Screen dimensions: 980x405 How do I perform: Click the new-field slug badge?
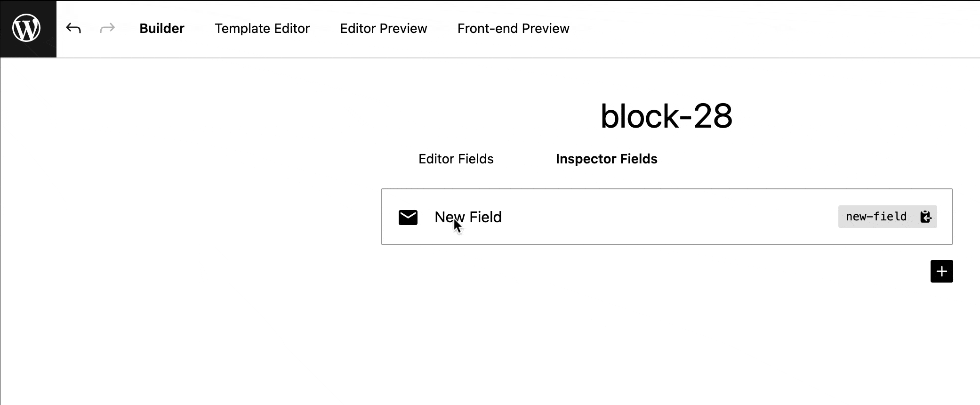click(x=876, y=217)
